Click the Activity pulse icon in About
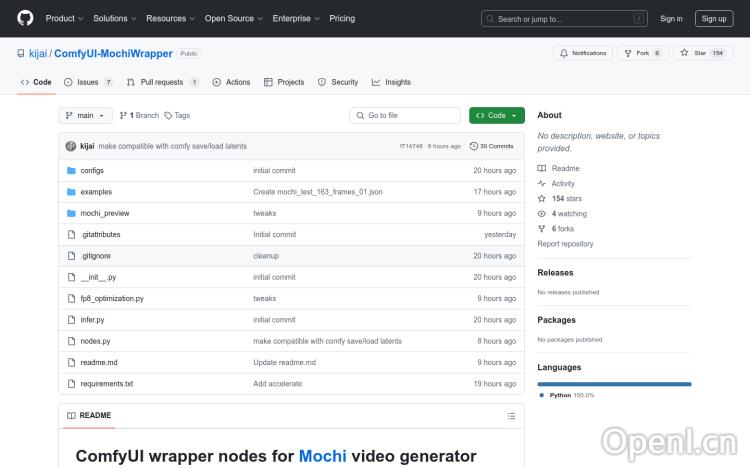Screen dimensions: 750x468 542,184
